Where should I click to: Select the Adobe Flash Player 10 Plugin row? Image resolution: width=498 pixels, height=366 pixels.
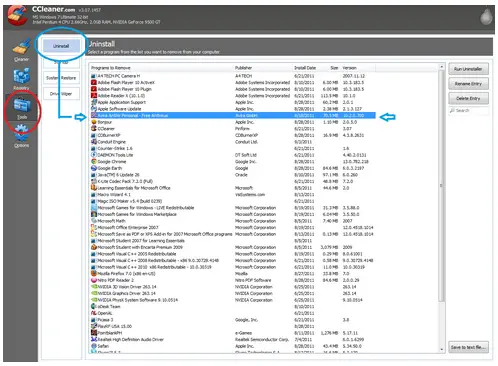coord(233,89)
